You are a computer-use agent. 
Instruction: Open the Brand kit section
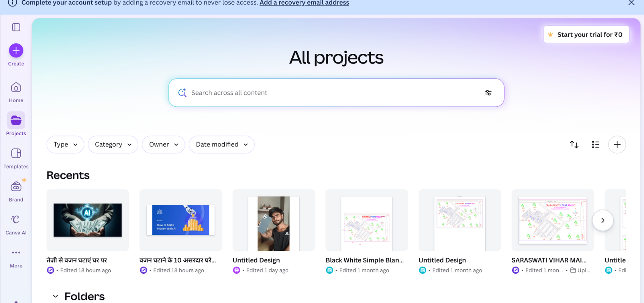(x=16, y=191)
